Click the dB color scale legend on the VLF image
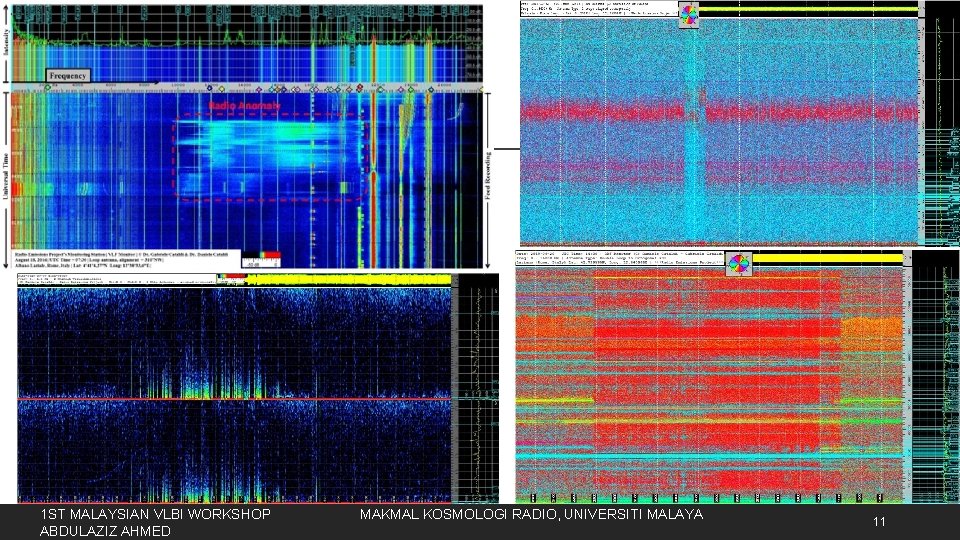Viewport: 960px width, 540px height. pyautogui.click(x=261, y=259)
